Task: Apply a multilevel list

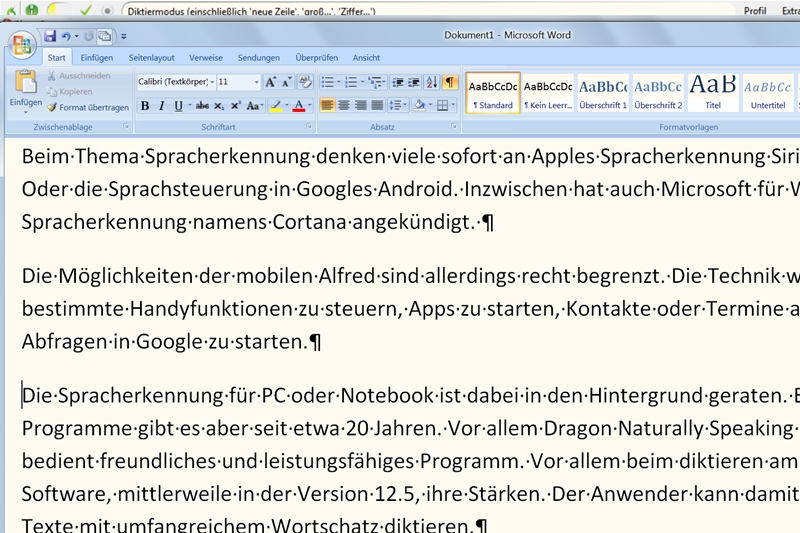Action: coord(375,82)
